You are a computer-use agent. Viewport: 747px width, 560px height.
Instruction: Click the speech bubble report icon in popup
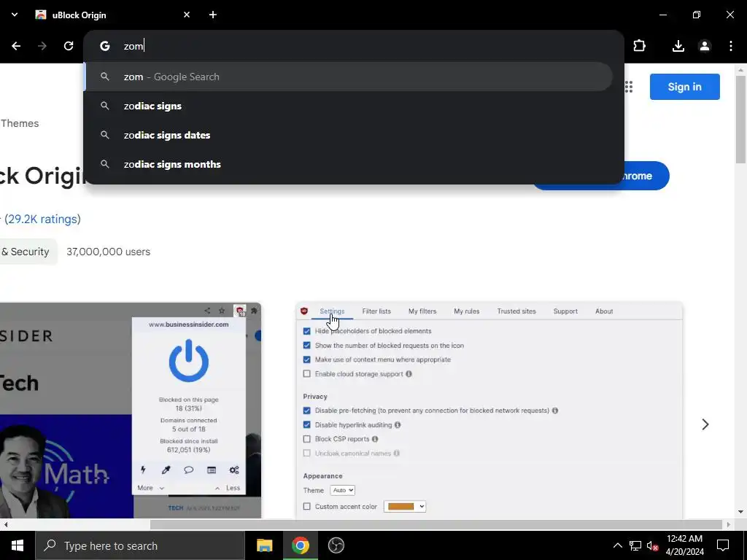(189, 470)
